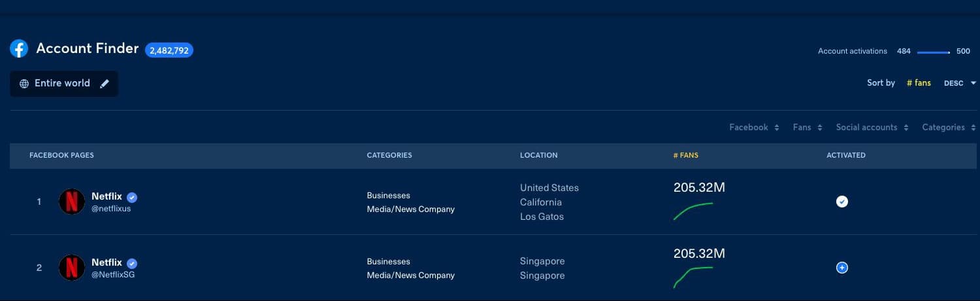Click the Account Finder title
The image size is (980, 301).
[88, 48]
